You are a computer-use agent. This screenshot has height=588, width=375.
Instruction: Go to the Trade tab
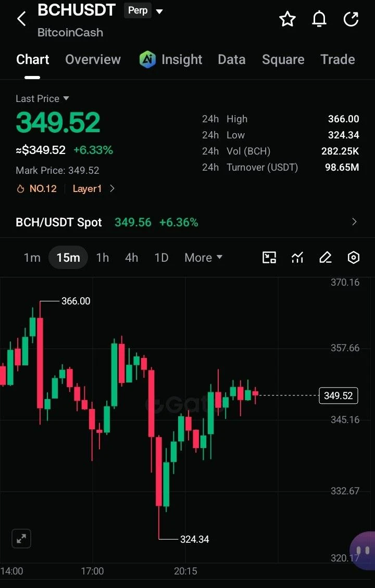(338, 59)
